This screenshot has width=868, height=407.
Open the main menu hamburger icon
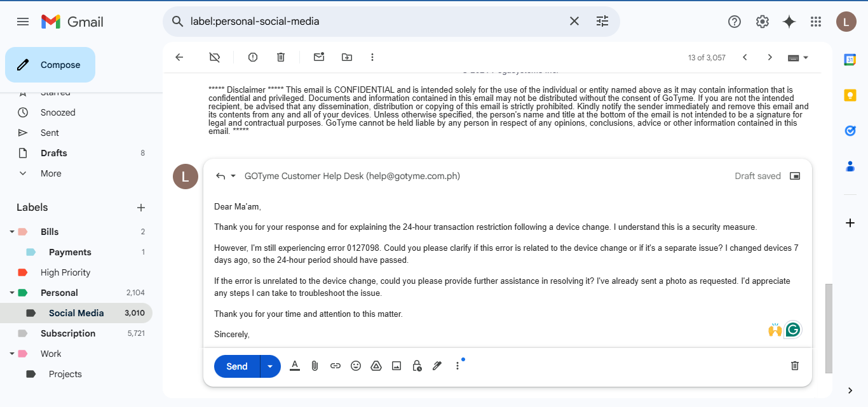coord(23,22)
